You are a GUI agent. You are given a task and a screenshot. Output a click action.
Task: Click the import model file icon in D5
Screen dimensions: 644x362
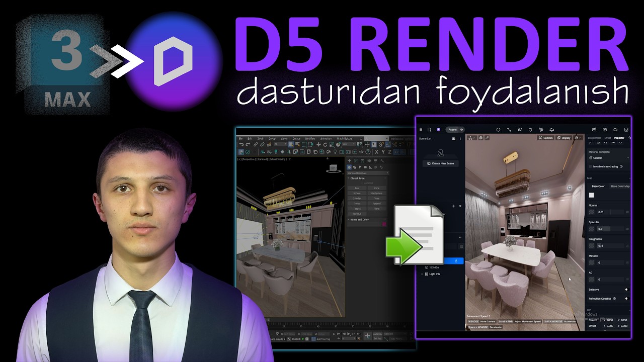pyautogui.click(x=429, y=130)
